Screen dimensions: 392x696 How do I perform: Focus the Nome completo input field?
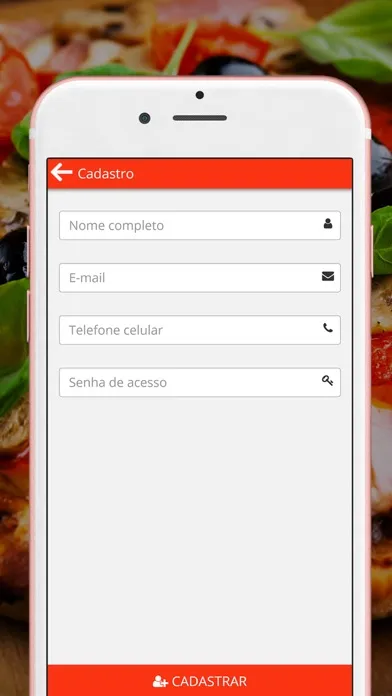coord(200,225)
